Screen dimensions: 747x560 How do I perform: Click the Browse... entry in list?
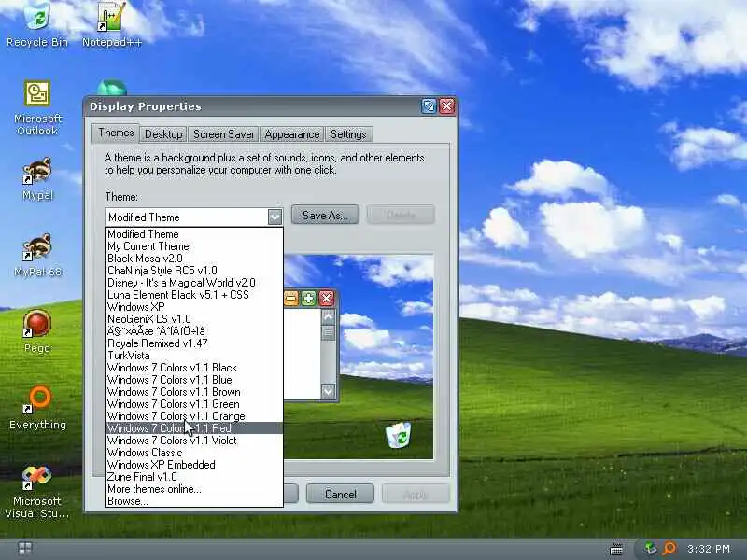tap(194, 501)
